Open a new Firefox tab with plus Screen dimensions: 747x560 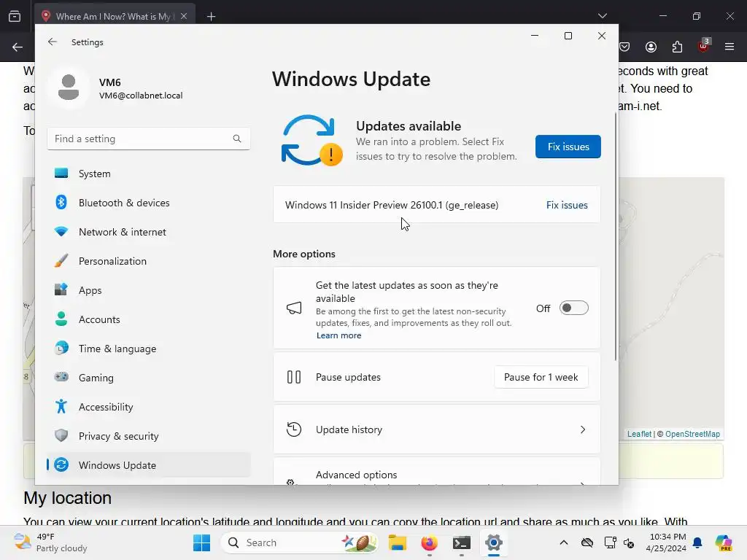click(x=211, y=16)
